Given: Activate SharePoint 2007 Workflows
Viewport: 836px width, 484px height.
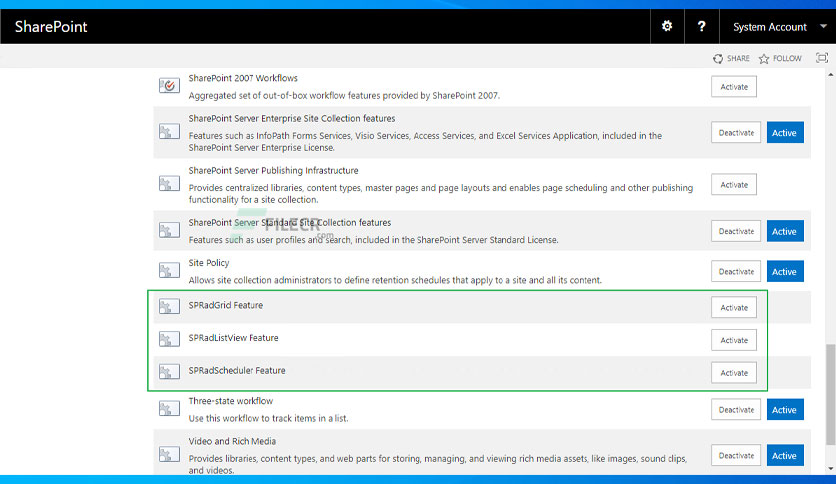Looking at the screenshot, I should click(x=734, y=86).
